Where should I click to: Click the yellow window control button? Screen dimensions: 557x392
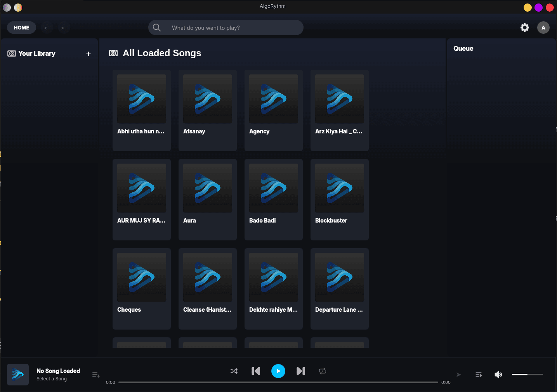tap(528, 7)
